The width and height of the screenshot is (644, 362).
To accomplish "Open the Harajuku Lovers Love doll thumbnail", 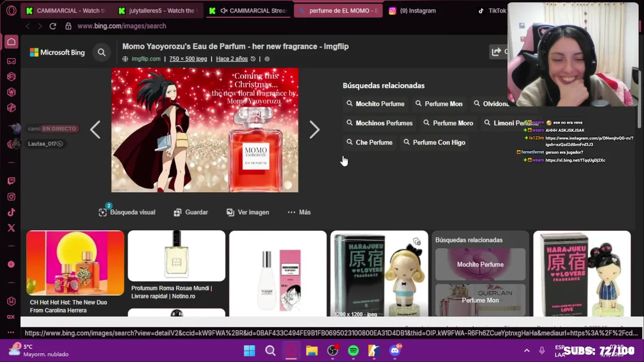I will click(x=582, y=274).
